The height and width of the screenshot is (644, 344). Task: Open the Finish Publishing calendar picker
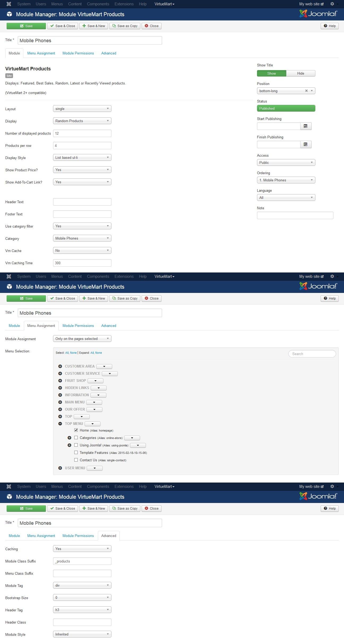click(306, 144)
